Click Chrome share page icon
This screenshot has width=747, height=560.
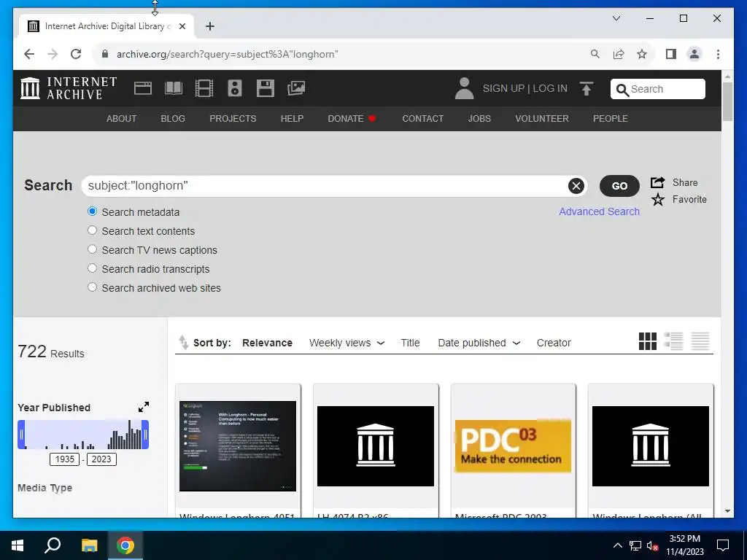[x=619, y=54]
